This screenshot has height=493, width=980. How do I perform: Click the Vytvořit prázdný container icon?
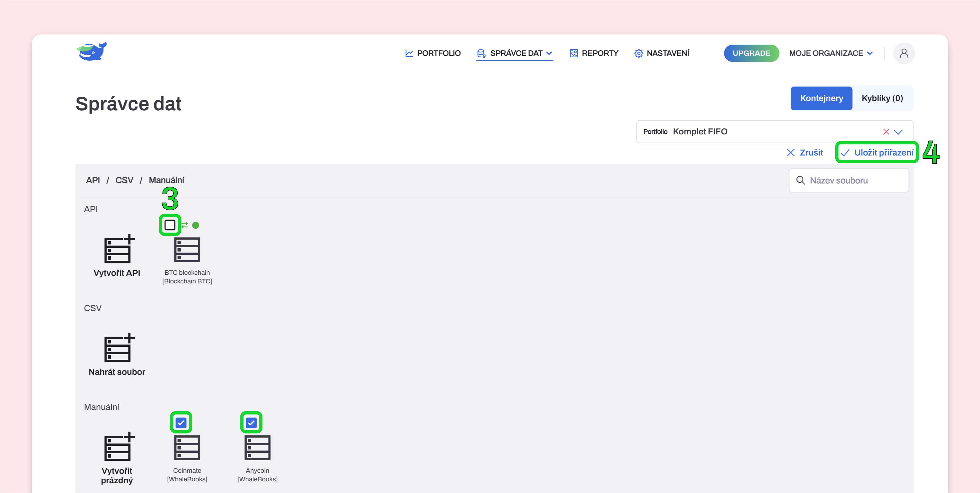119,446
